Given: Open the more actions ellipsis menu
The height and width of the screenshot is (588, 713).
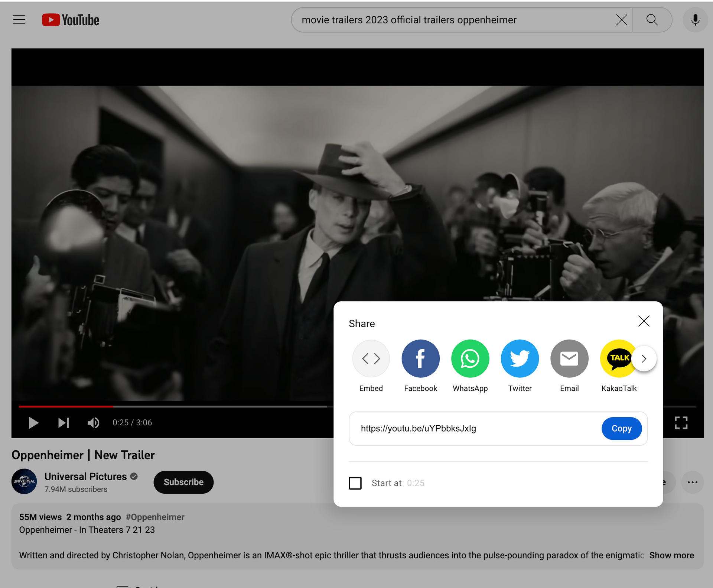Looking at the screenshot, I should (x=692, y=482).
